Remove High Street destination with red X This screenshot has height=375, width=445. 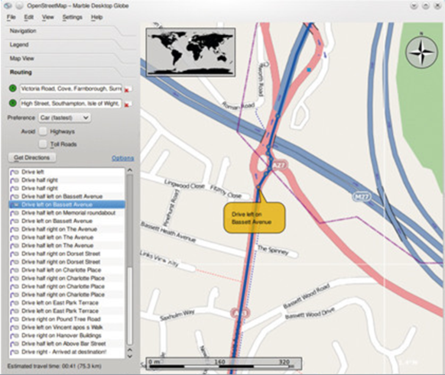pyautogui.click(x=127, y=105)
